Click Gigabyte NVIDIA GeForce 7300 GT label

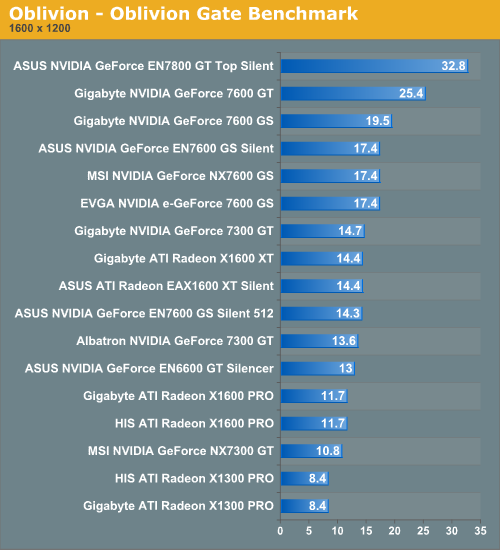pos(174,231)
